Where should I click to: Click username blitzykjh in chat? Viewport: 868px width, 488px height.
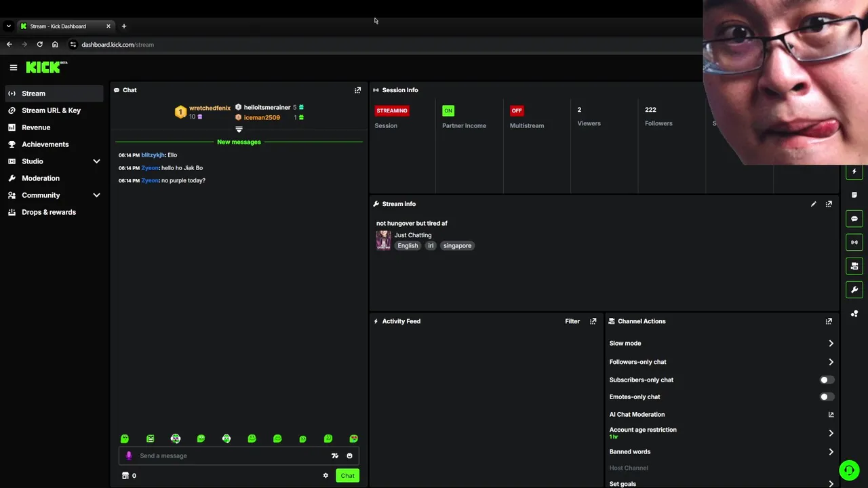click(x=153, y=155)
